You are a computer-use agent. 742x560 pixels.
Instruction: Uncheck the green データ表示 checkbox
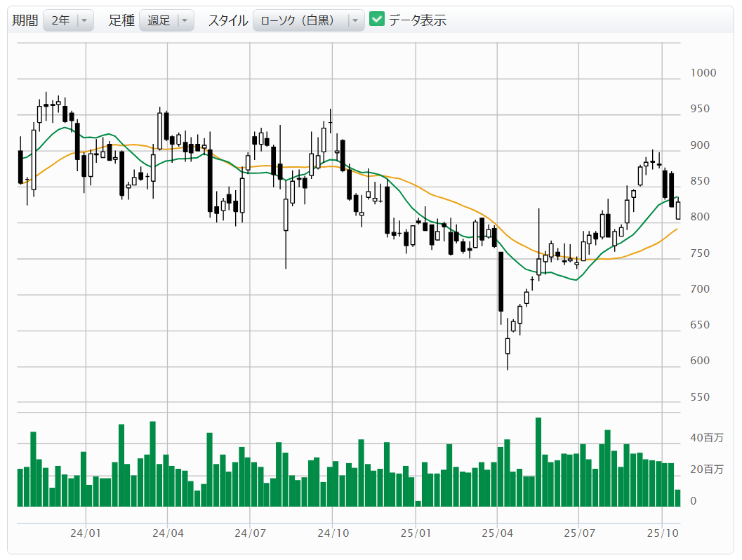(377, 20)
